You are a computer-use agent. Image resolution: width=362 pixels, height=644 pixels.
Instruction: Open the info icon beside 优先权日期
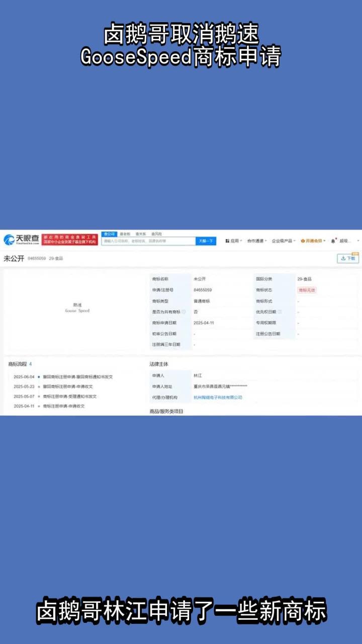[x=280, y=312]
